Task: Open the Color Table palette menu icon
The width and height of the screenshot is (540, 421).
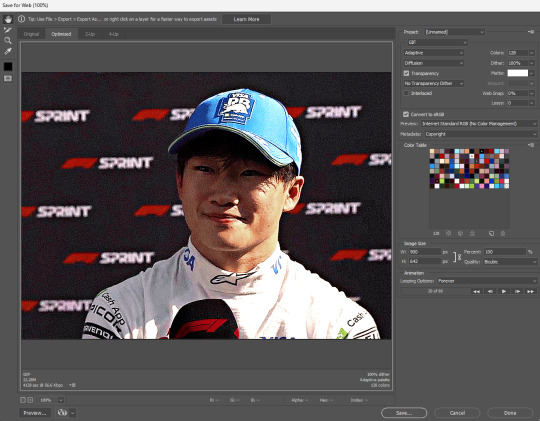Action: pos(531,145)
